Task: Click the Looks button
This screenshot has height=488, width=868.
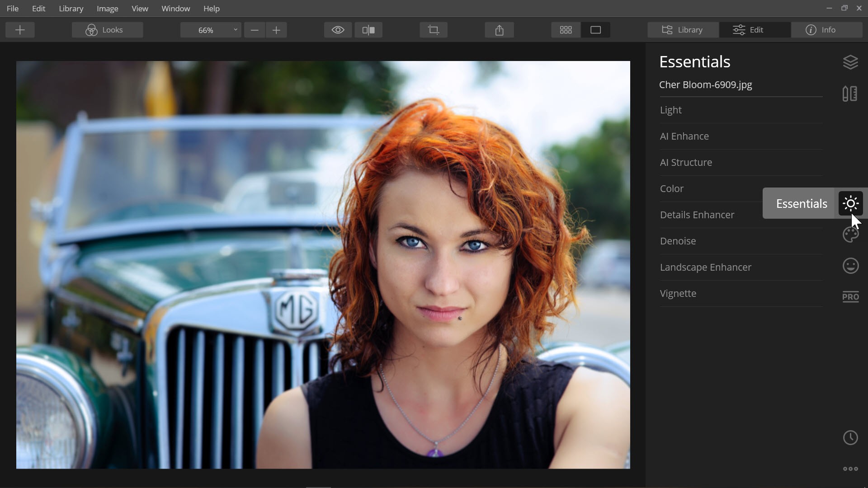Action: (x=107, y=30)
